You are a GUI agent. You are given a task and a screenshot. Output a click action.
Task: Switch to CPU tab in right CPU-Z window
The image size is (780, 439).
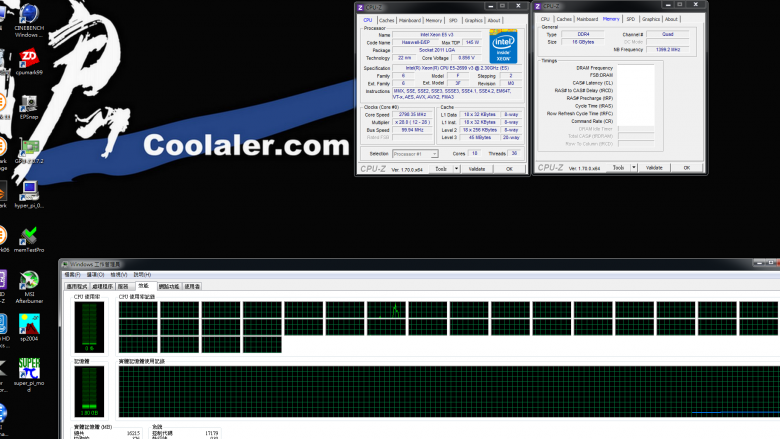click(545, 19)
